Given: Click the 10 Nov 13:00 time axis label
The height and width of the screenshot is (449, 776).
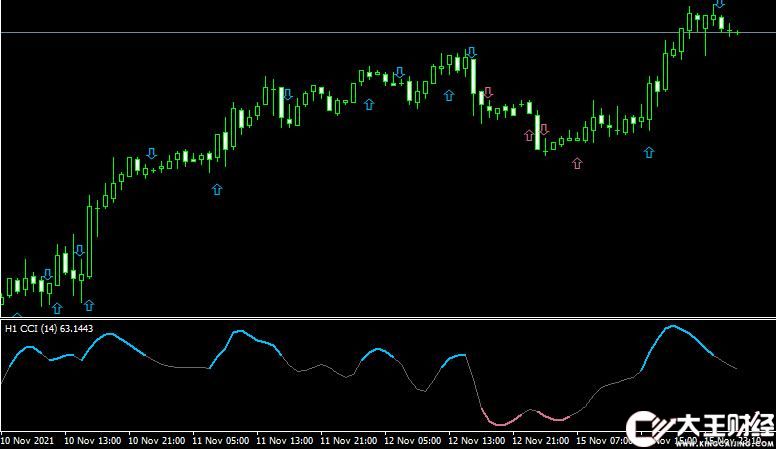Looking at the screenshot, I should pos(93,440).
